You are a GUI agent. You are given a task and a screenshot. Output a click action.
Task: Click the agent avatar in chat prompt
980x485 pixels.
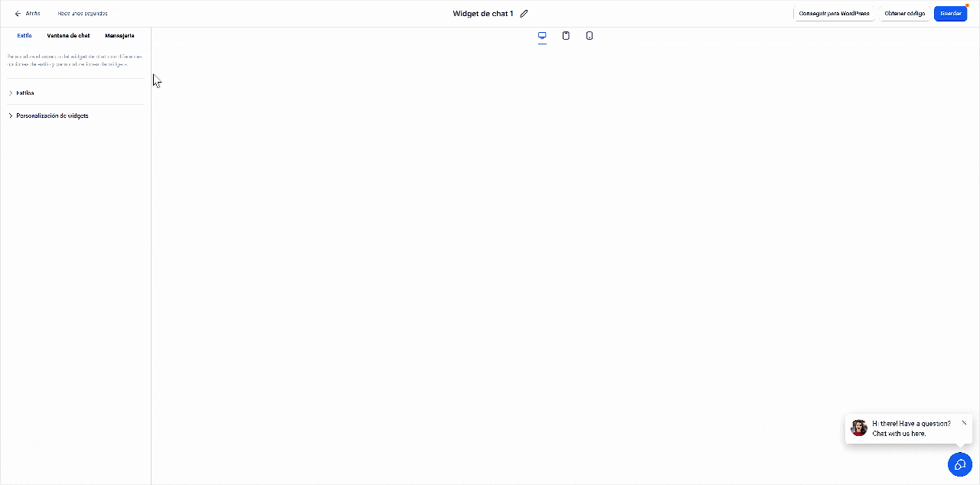(x=859, y=428)
